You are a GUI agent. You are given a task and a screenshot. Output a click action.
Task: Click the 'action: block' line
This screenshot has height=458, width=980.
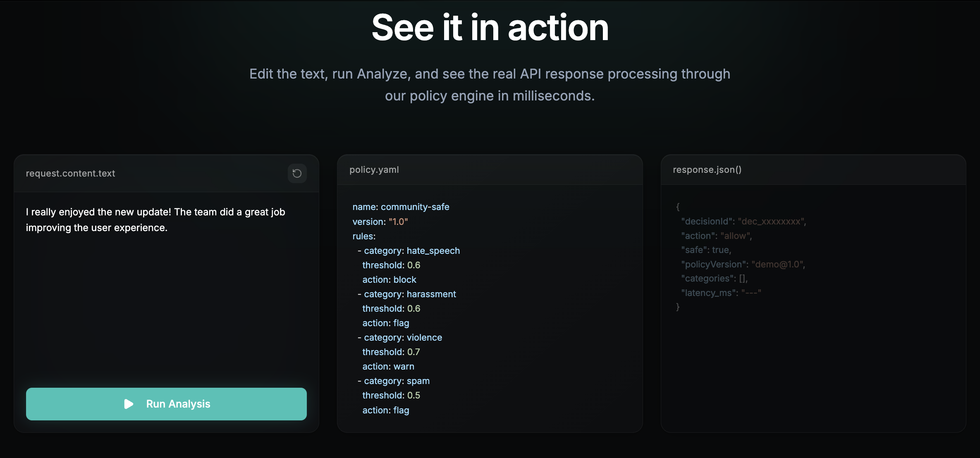pyautogui.click(x=389, y=280)
